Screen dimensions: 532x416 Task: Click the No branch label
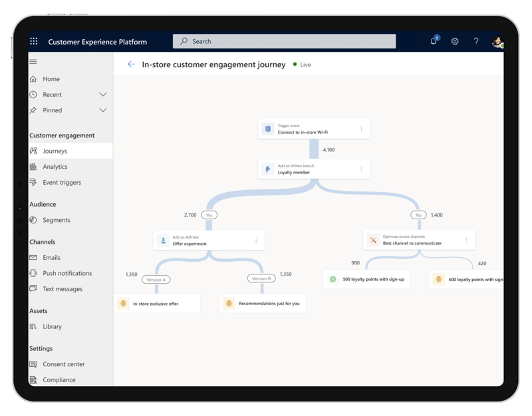pos(418,215)
